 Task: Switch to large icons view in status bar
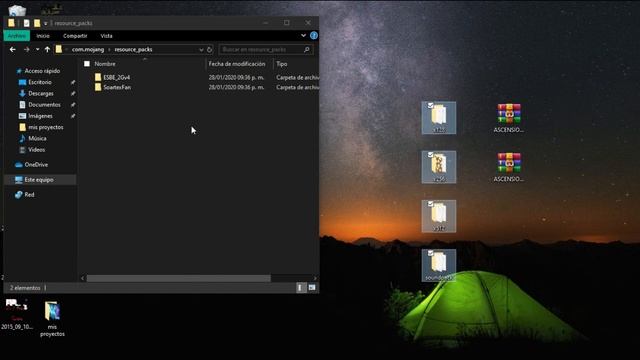312,288
